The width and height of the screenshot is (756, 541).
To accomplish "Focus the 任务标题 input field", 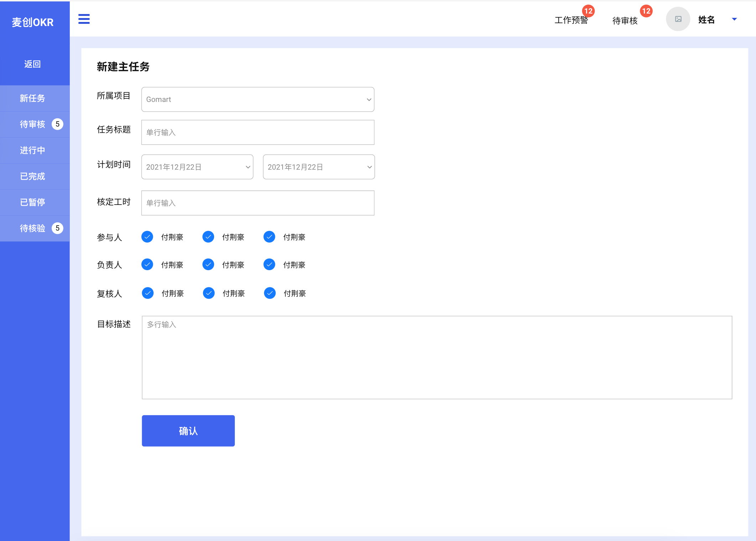I will pos(258,132).
